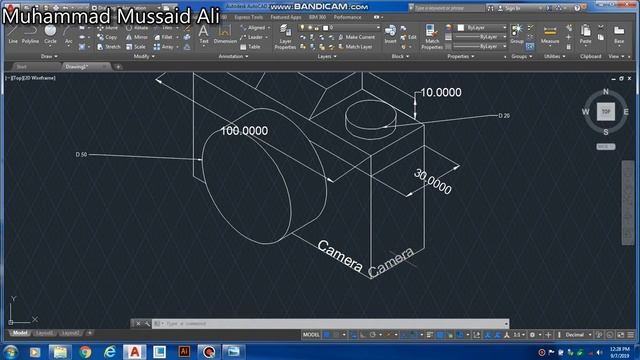Screen dimensions: 640x360
Task: Open the Featured Apps ribbon tab
Action: [x=286, y=17]
